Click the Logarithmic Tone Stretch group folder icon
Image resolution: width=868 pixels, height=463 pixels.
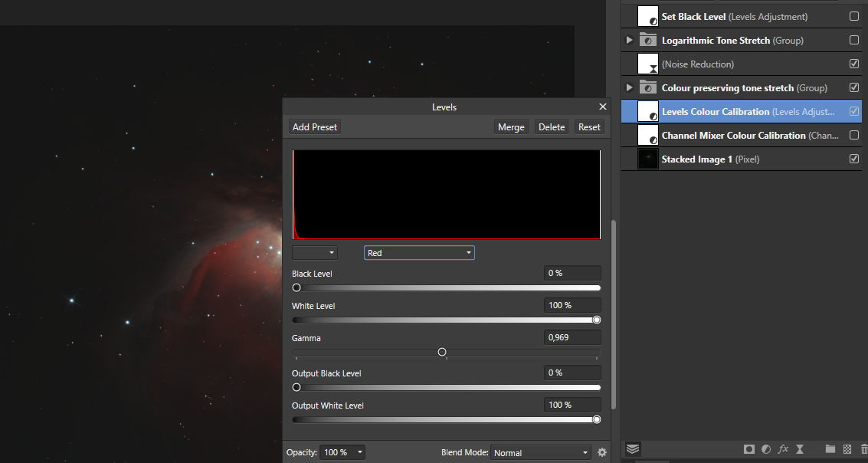click(647, 41)
